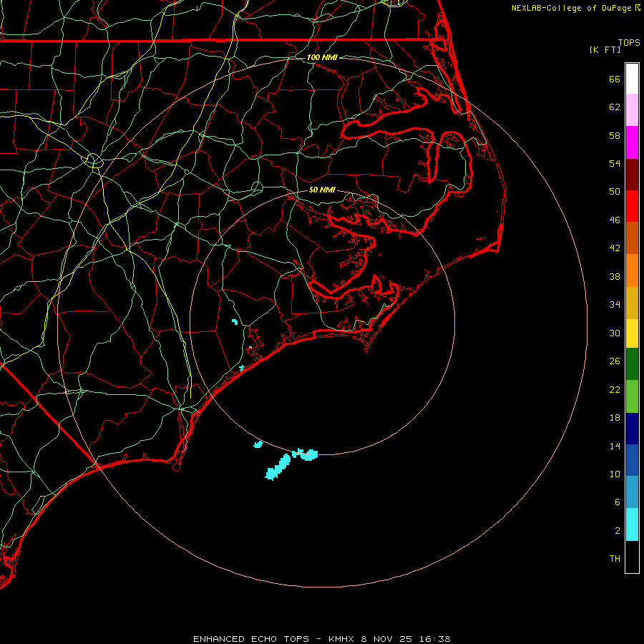The height and width of the screenshot is (644, 644).
Task: Click the TH legend label
Action: [x=615, y=559]
